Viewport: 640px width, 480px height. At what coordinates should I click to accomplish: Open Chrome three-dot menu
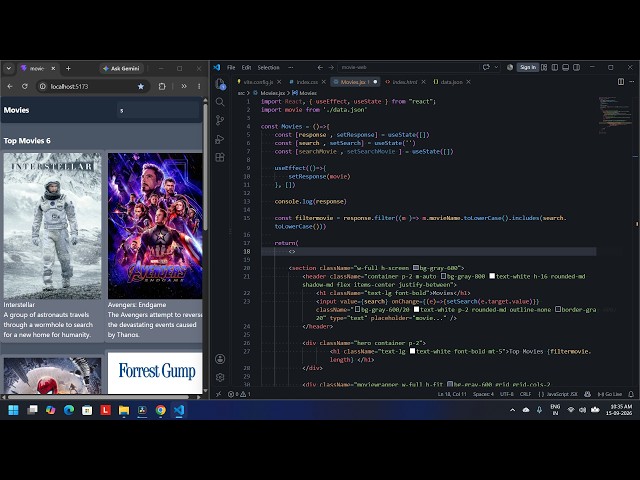click(199, 87)
